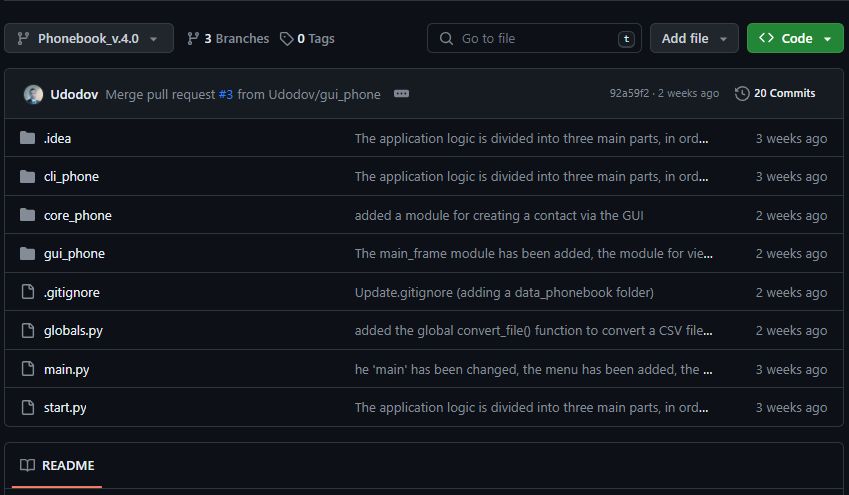The image size is (849, 495).
Task: Click the .gitignore file icon
Action: (x=28, y=292)
